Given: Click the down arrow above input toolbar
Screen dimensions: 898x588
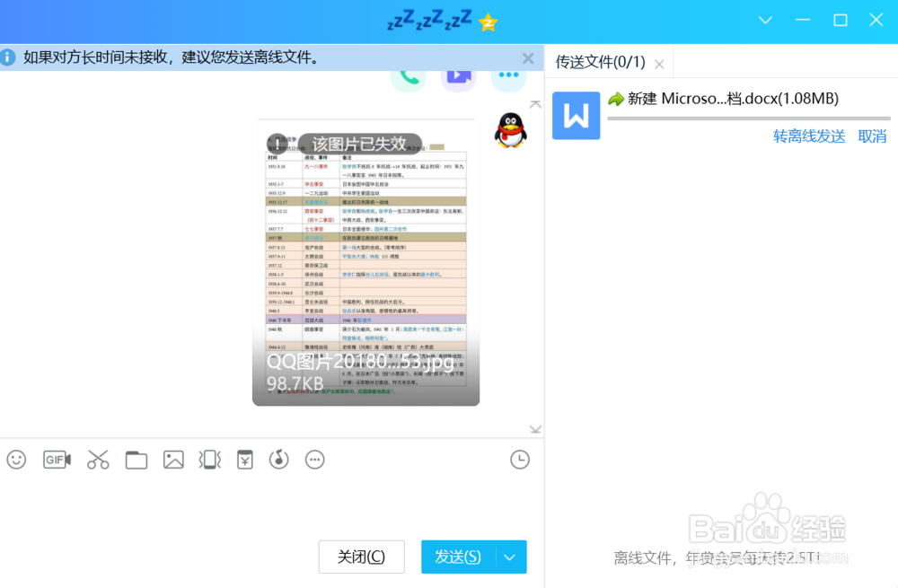Looking at the screenshot, I should click(x=535, y=429).
